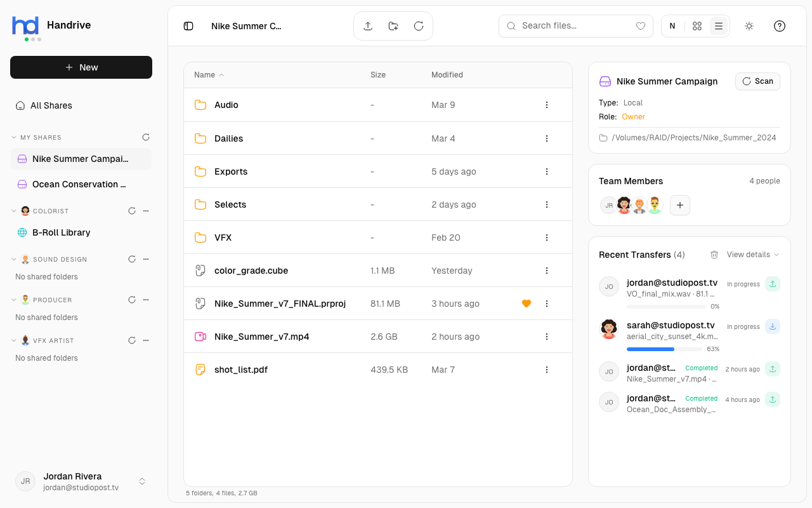Viewport: 812px width, 508px height.
Task: Click the Scan button
Action: pyautogui.click(x=757, y=81)
